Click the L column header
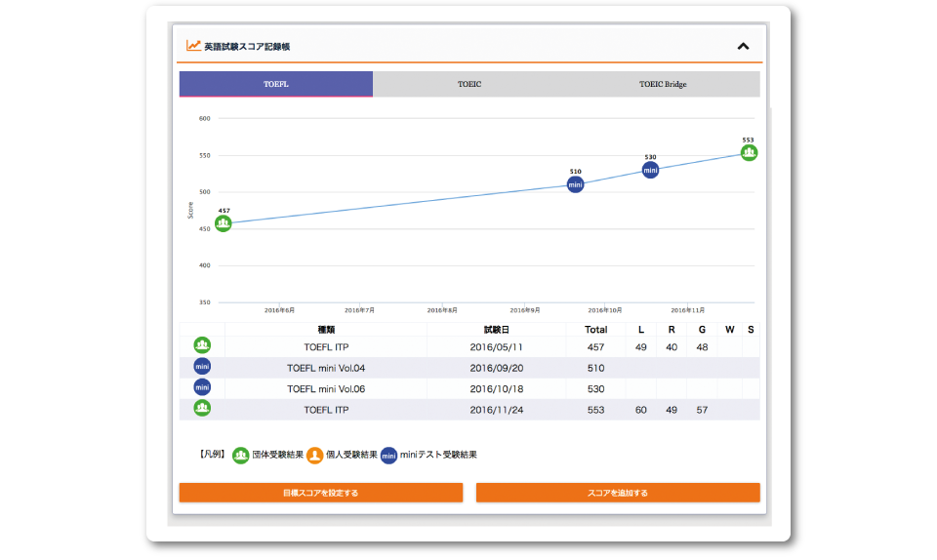 point(641,330)
